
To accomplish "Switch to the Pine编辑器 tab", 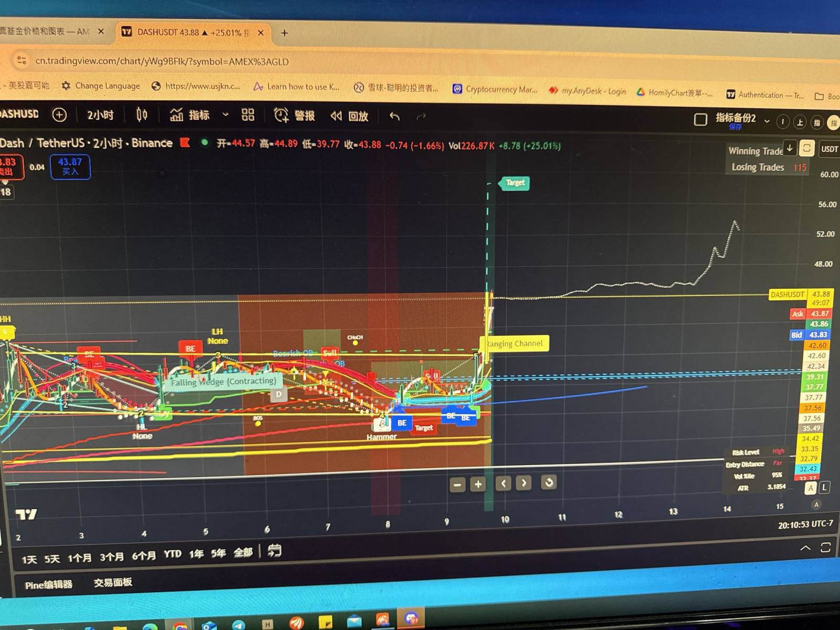I will pyautogui.click(x=49, y=583).
